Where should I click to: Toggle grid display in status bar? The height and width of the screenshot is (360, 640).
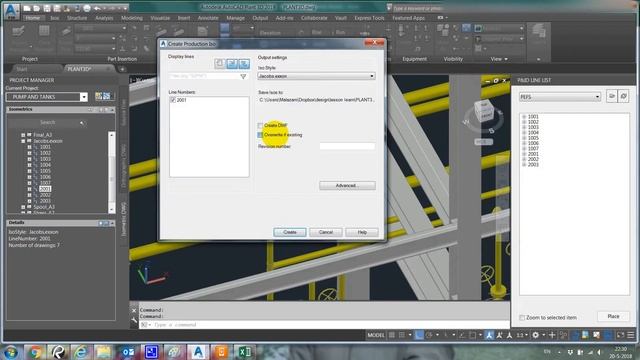[392, 335]
